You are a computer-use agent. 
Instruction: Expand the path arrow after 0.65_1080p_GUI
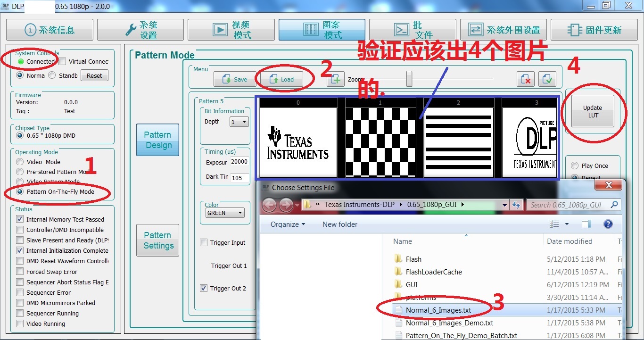tap(462, 205)
